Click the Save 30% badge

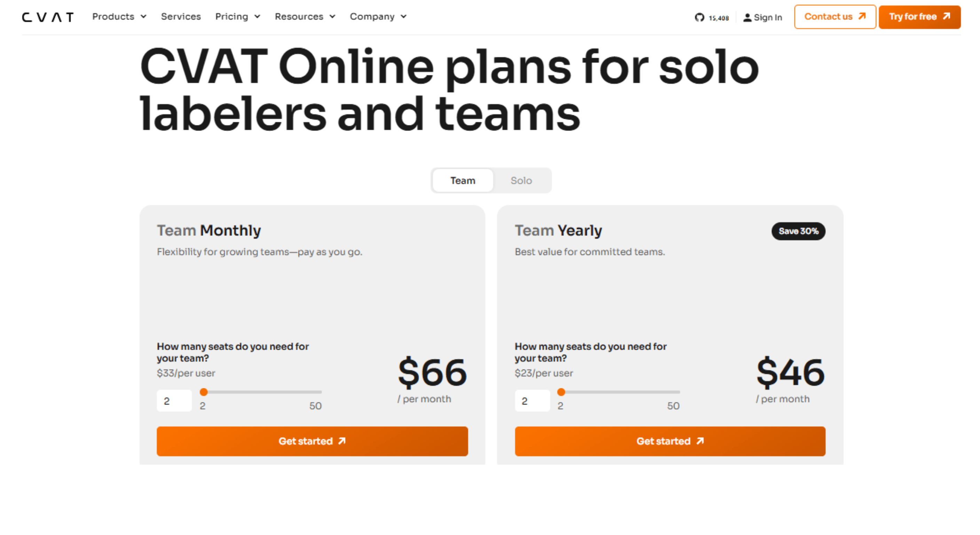click(x=798, y=231)
